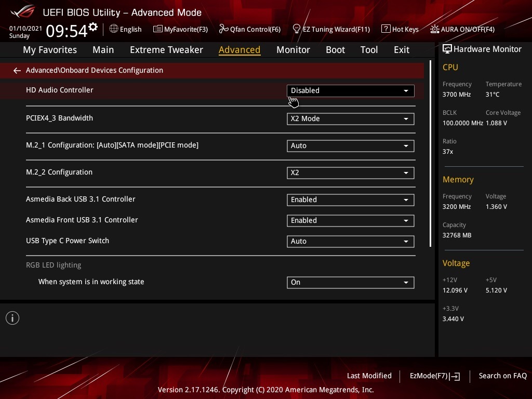The width and height of the screenshot is (532, 399).
Task: Click the back arrow beside Advanced\Onboard Devices Configuration
Action: (17, 70)
